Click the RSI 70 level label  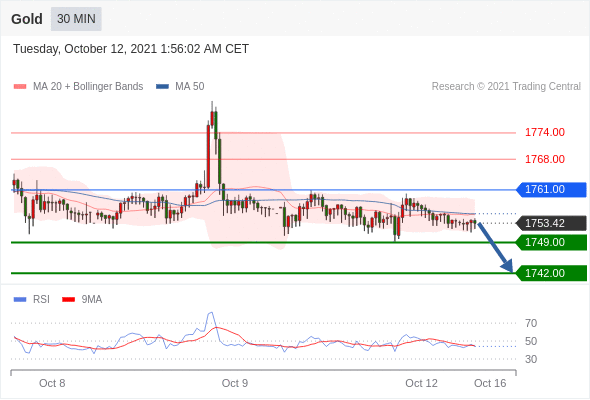click(531, 323)
